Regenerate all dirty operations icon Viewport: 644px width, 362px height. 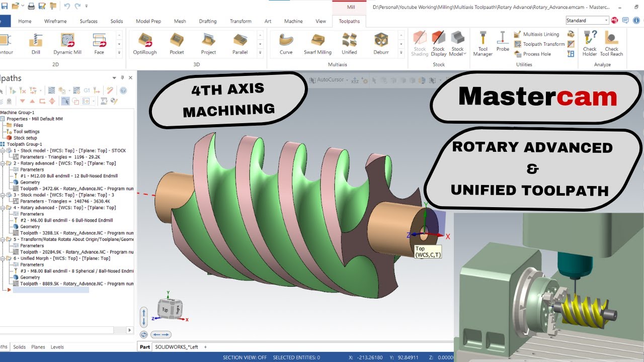[23, 90]
